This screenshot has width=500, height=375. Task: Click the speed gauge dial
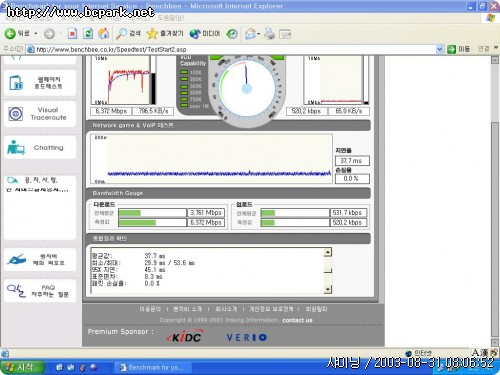pos(247,88)
